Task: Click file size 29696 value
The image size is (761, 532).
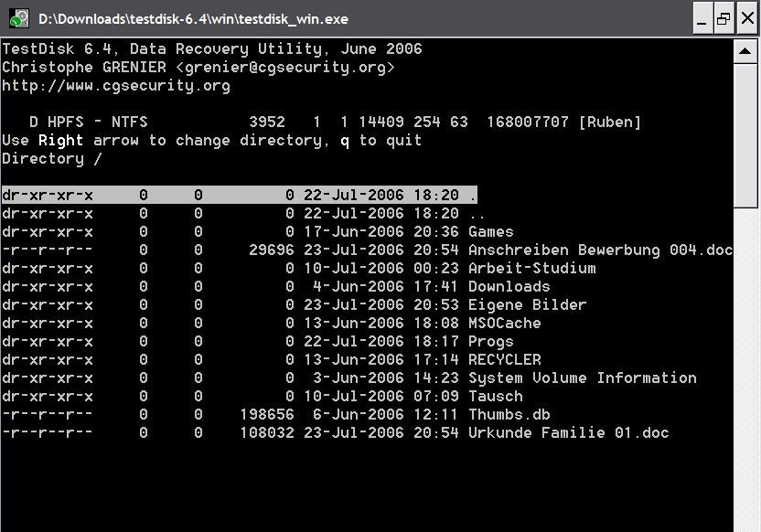Action: 272,250
